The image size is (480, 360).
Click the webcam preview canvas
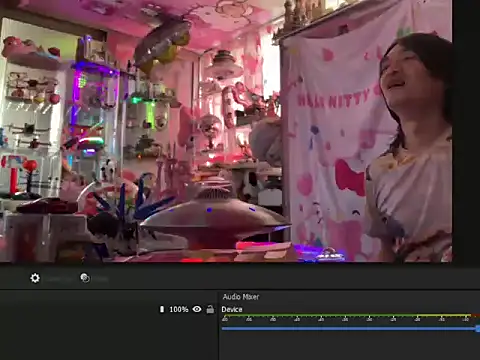tap(226, 131)
